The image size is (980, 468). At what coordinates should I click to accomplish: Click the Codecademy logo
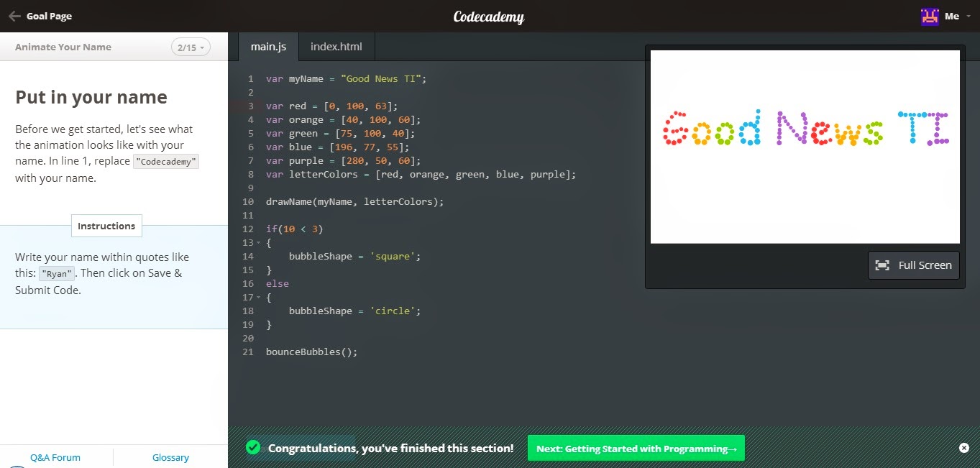pyautogui.click(x=488, y=15)
